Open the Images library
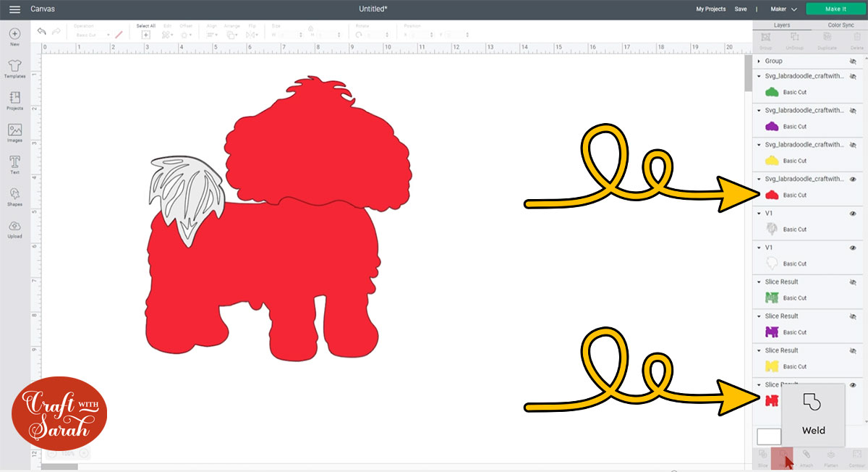868x472 pixels. 14,132
